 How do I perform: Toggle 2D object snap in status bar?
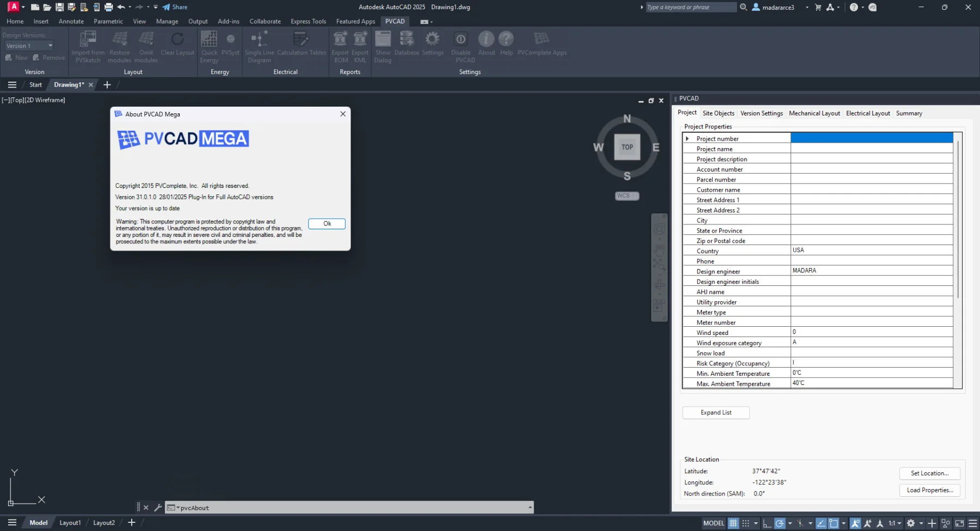click(834, 523)
